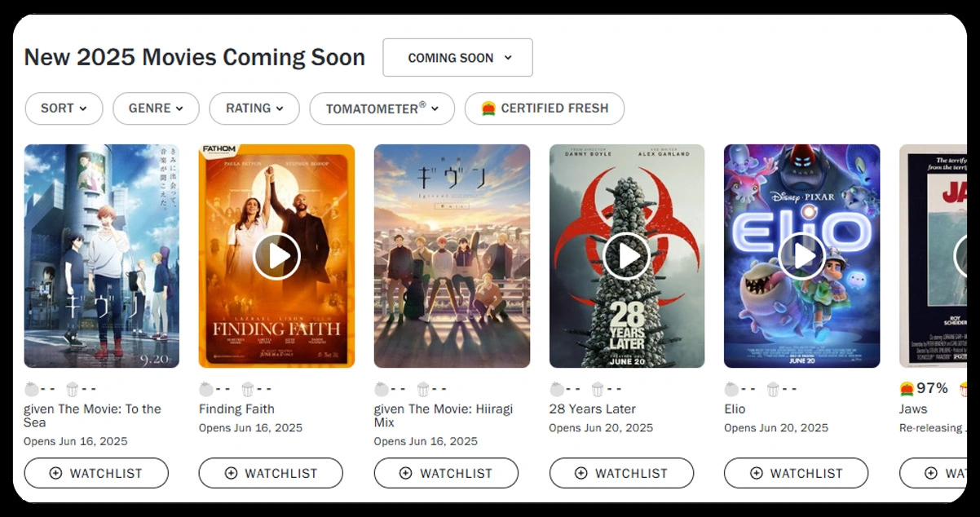980x517 pixels.
Task: Open the Genre filter dropdown
Action: [156, 108]
